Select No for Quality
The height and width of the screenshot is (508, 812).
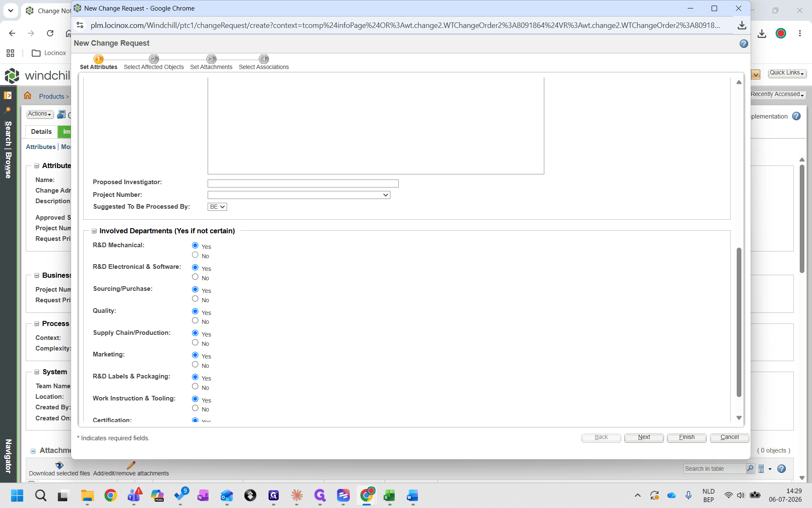tap(195, 320)
